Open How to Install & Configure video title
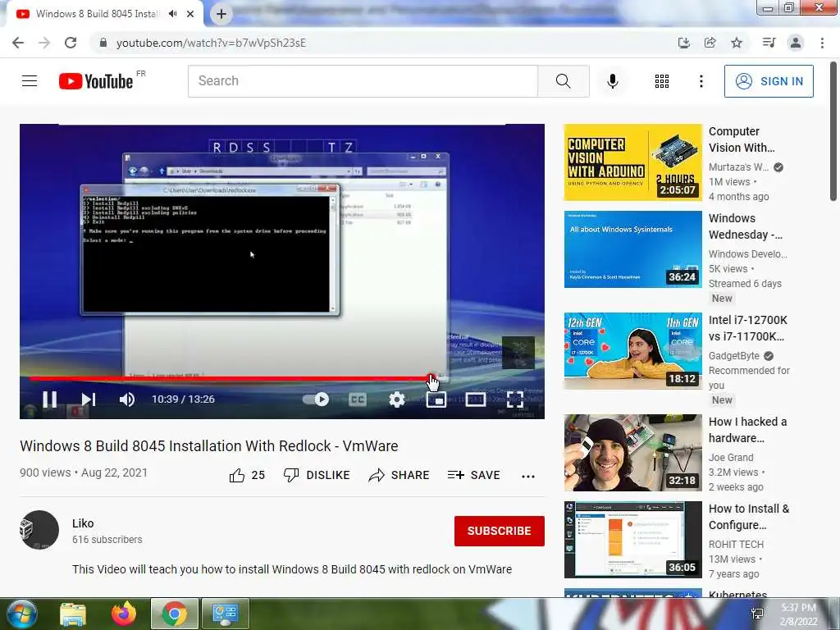 749,517
